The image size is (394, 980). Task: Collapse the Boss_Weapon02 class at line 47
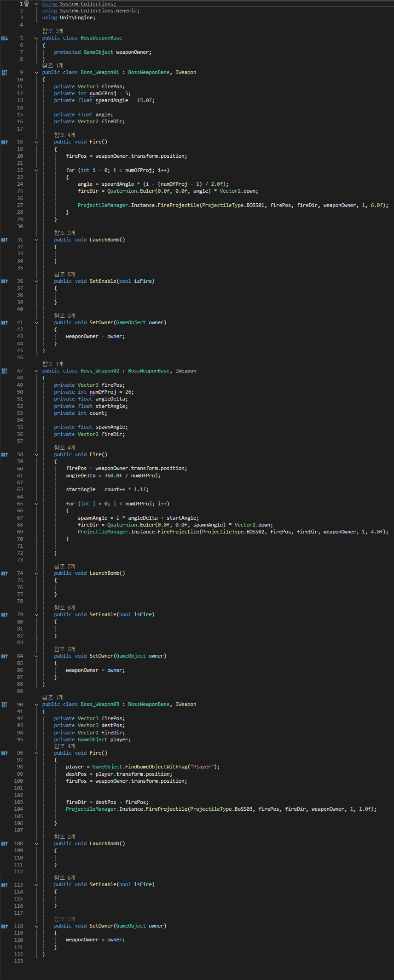click(36, 371)
